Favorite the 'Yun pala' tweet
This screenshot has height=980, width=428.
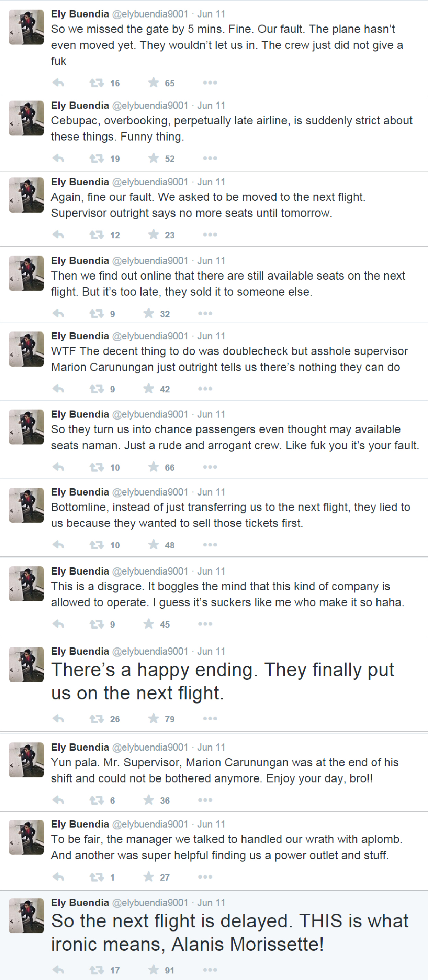149,800
